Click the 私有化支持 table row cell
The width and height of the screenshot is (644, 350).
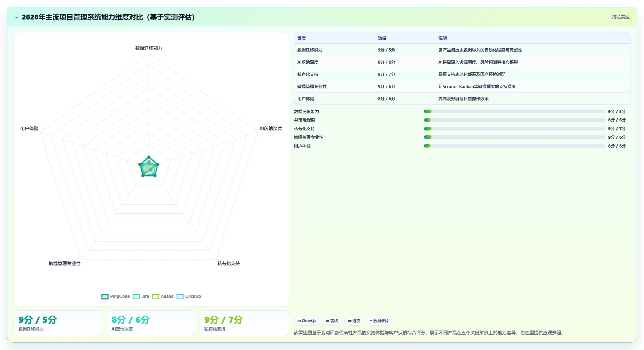(308, 74)
